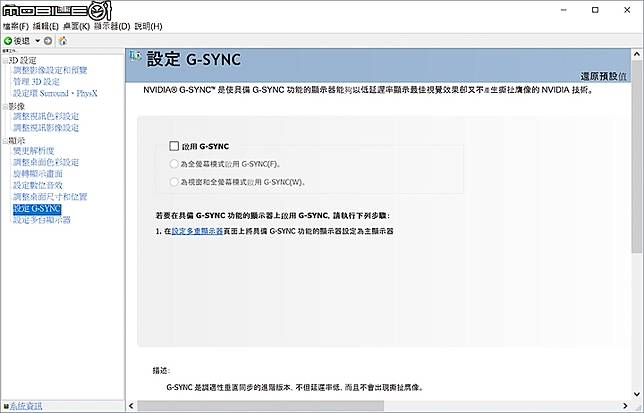
Task: Click the G-SYNC page header icon
Action: point(136,57)
